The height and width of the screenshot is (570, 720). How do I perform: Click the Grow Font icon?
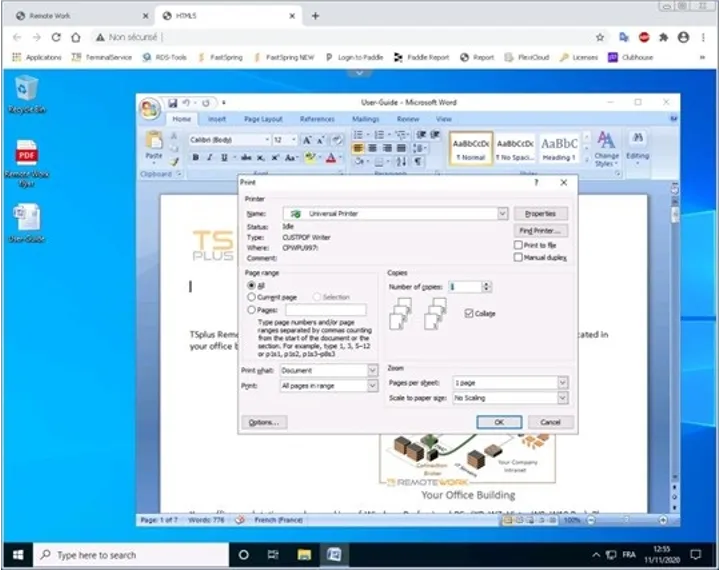coord(307,140)
